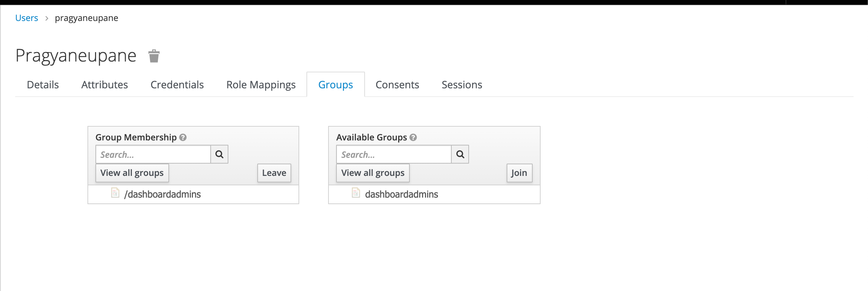Click the group icon beside /dashboardadmins
This screenshot has height=291, width=868.
[x=115, y=194]
